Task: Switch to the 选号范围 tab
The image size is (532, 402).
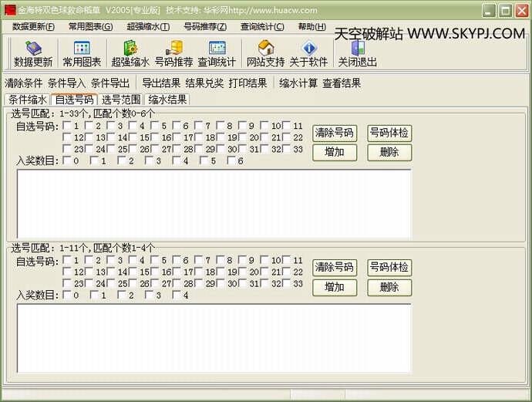Action: pyautogui.click(x=120, y=100)
